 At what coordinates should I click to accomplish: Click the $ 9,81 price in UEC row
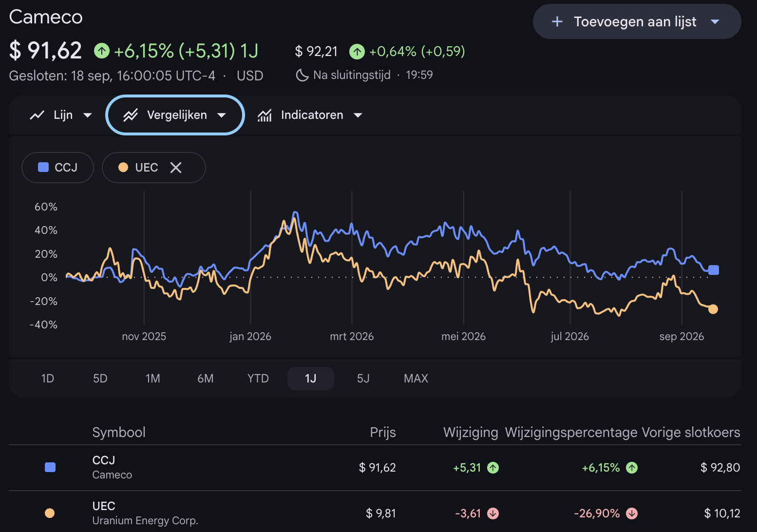pyautogui.click(x=381, y=513)
